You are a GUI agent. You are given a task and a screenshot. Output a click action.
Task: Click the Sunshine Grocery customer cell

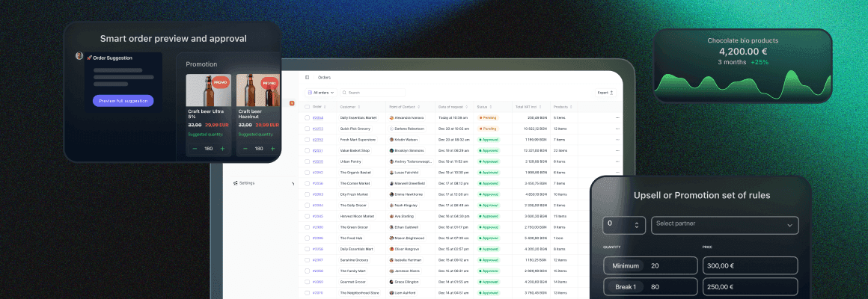pyautogui.click(x=353, y=260)
